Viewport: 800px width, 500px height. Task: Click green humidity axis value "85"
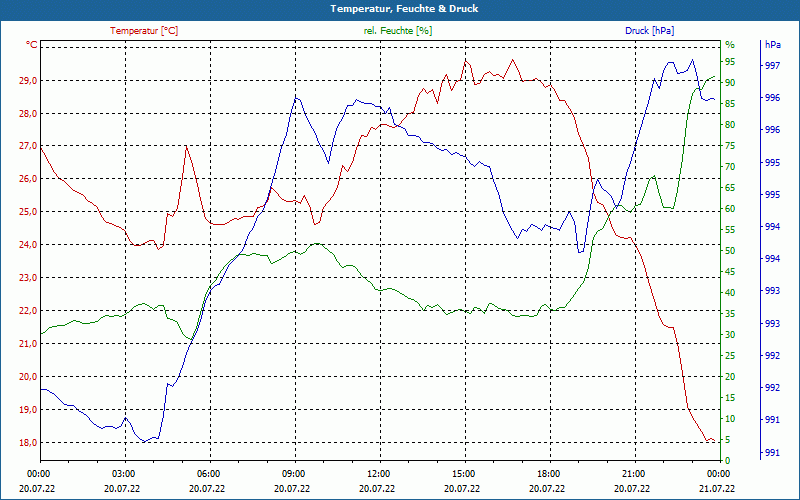click(x=730, y=104)
